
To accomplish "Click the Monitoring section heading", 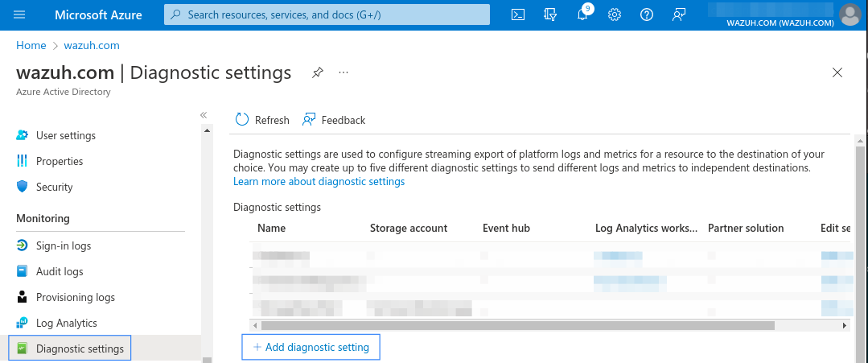I will [43, 218].
